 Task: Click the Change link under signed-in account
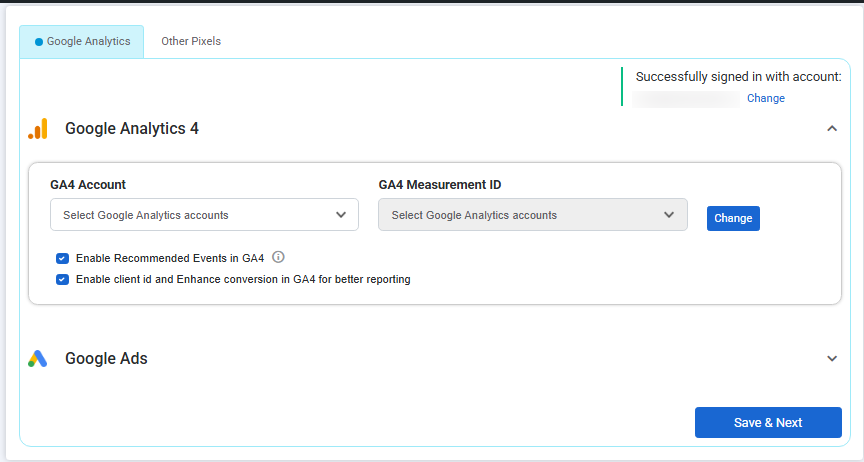pyautogui.click(x=766, y=98)
